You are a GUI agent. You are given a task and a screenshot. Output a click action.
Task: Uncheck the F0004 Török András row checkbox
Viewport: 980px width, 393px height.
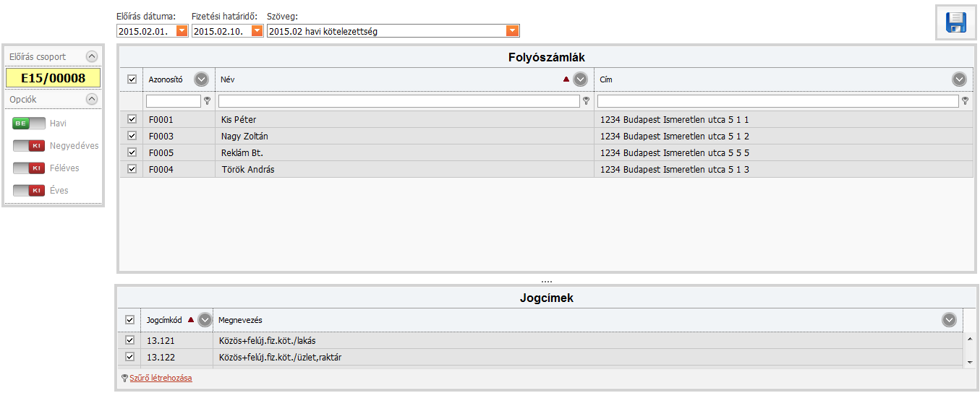pos(132,169)
